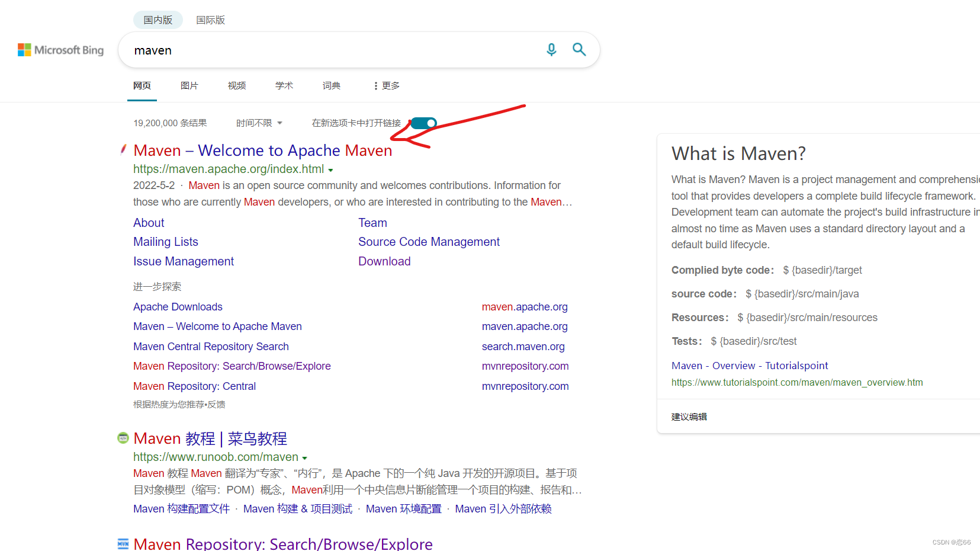The width and height of the screenshot is (980, 551).
Task: Open the Download sitelink
Action: point(384,261)
